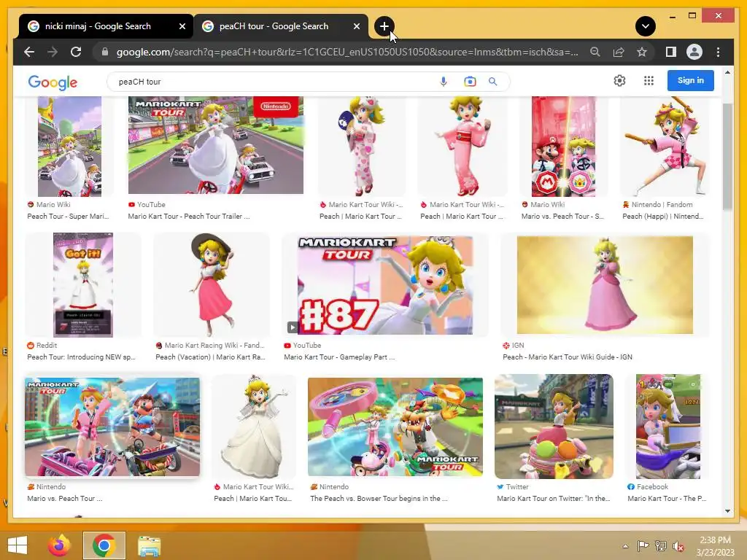Share this page via share icon
The image size is (747, 560).
pos(619,52)
